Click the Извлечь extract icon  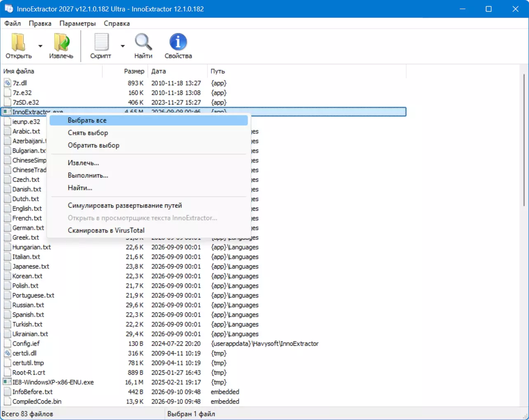[61, 42]
